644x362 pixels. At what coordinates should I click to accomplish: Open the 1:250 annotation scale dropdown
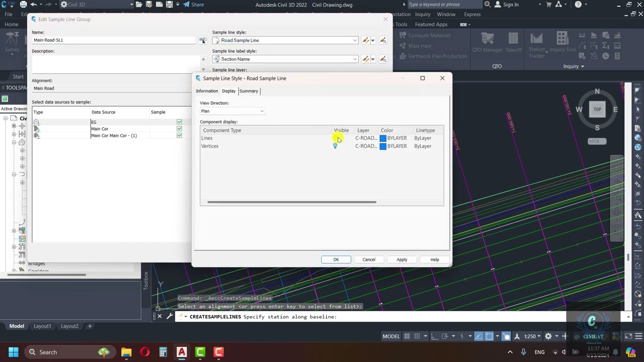(x=532, y=336)
